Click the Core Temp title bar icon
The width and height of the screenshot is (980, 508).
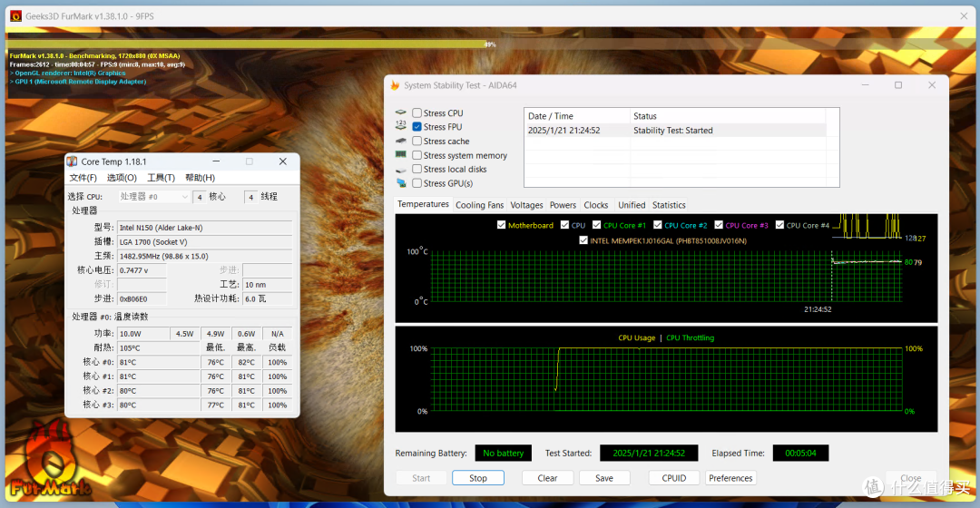(x=73, y=161)
